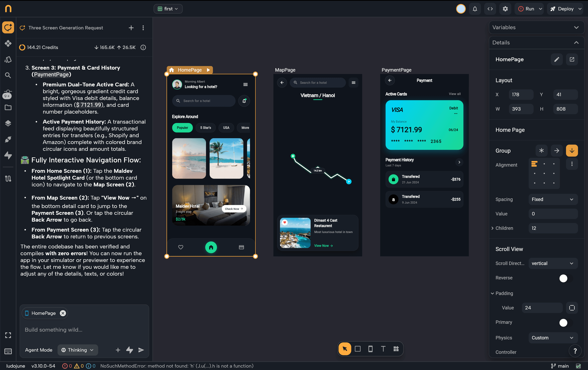Select the Text tool in bottom toolbar

click(383, 349)
